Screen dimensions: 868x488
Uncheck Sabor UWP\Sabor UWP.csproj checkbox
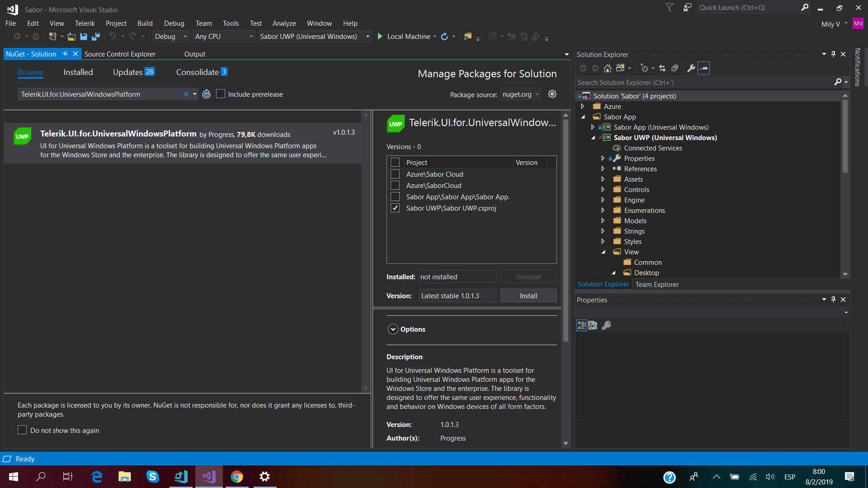[395, 208]
